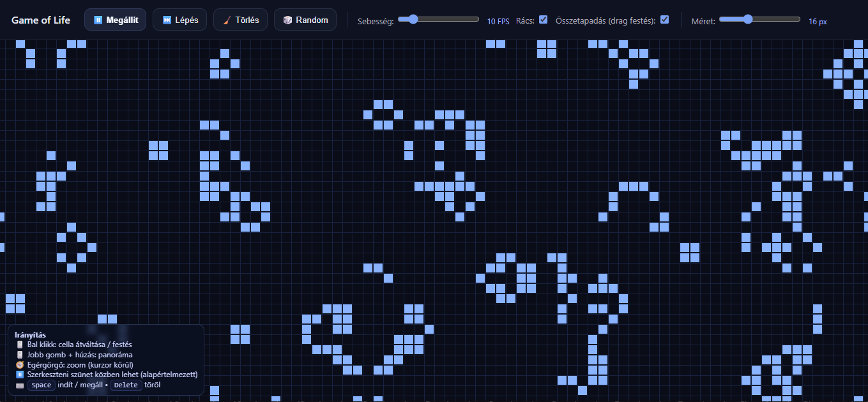Disable the Rács grid checkbox
This screenshot has height=402, width=868.
coord(543,20)
